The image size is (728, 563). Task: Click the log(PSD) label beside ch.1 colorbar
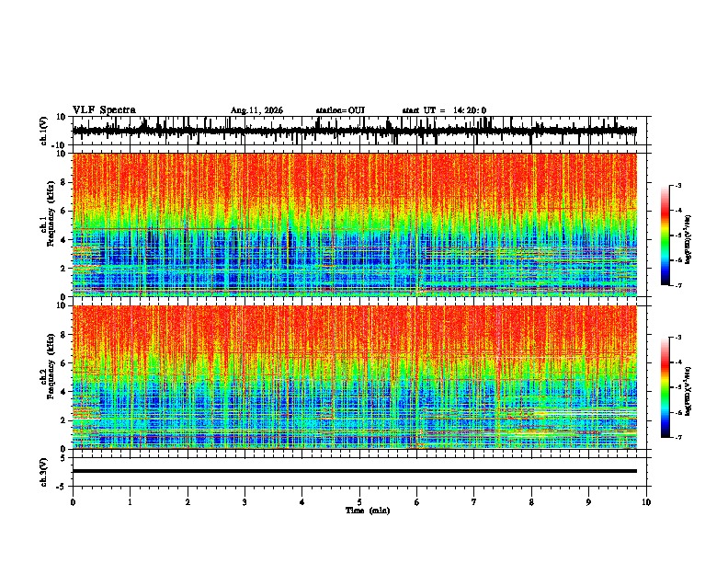pyautogui.click(x=688, y=240)
